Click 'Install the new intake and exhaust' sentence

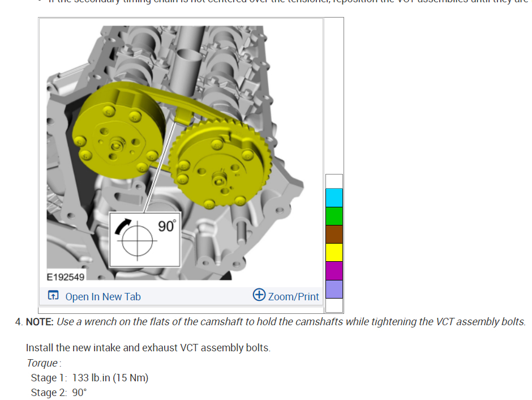point(148,348)
